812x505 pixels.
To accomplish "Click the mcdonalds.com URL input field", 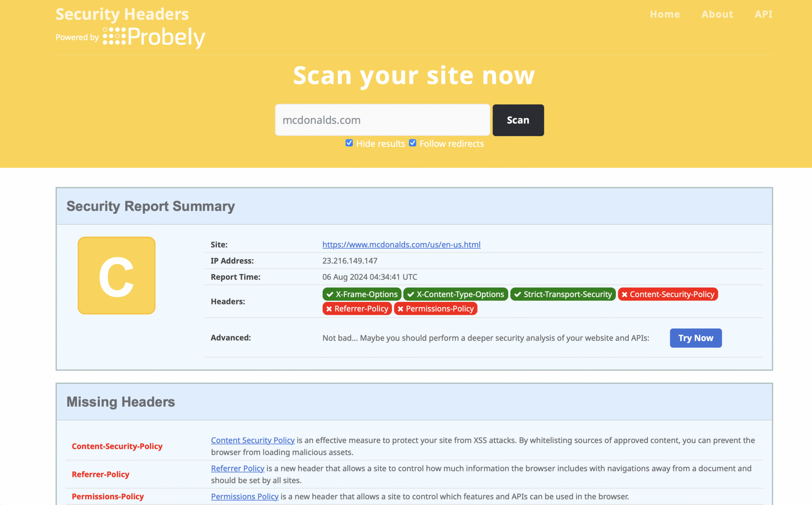I will point(382,120).
